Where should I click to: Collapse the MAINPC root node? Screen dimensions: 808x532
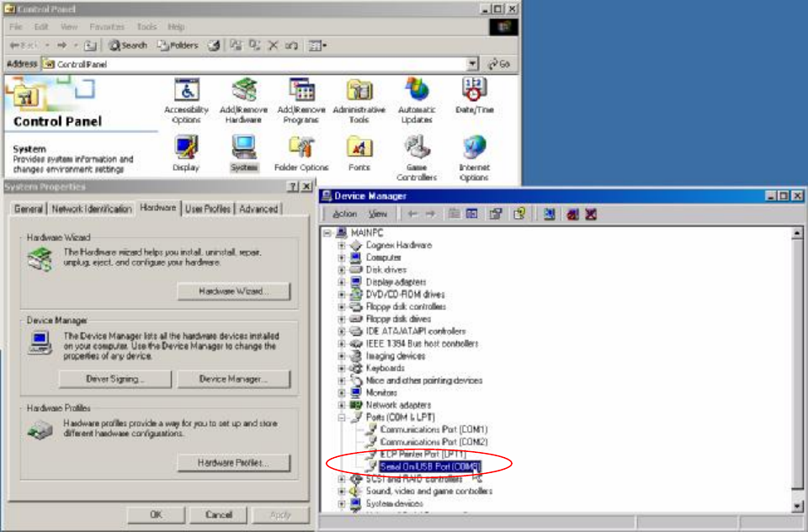tap(327, 233)
